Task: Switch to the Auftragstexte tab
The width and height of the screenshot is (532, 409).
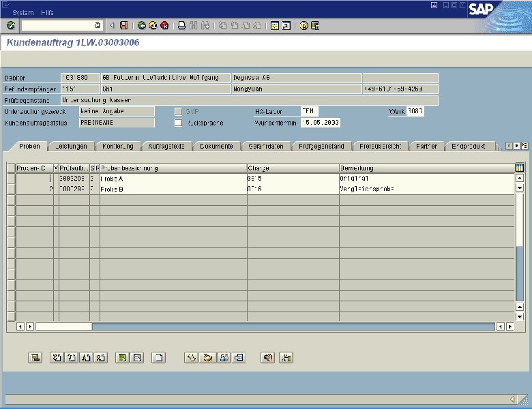Action: point(166,146)
